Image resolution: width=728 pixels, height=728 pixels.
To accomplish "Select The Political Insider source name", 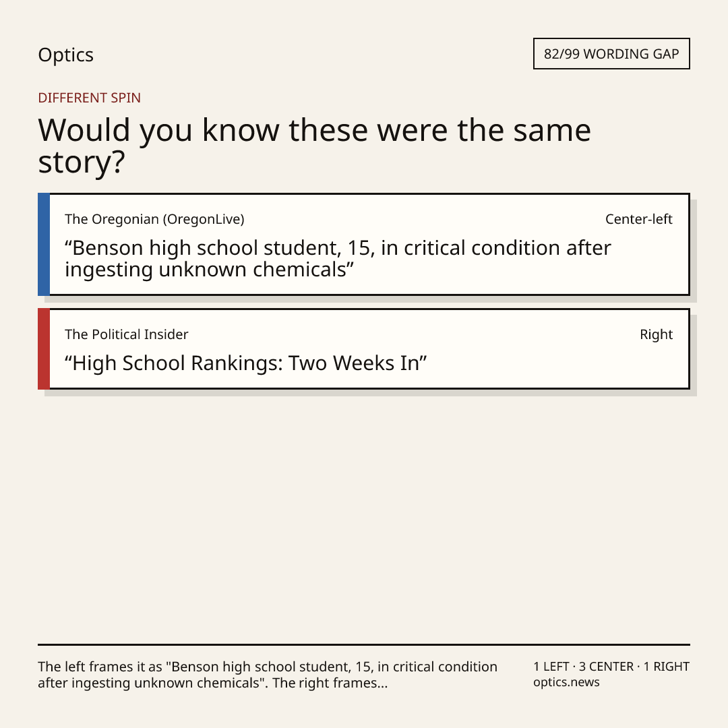I will pyautogui.click(x=126, y=334).
